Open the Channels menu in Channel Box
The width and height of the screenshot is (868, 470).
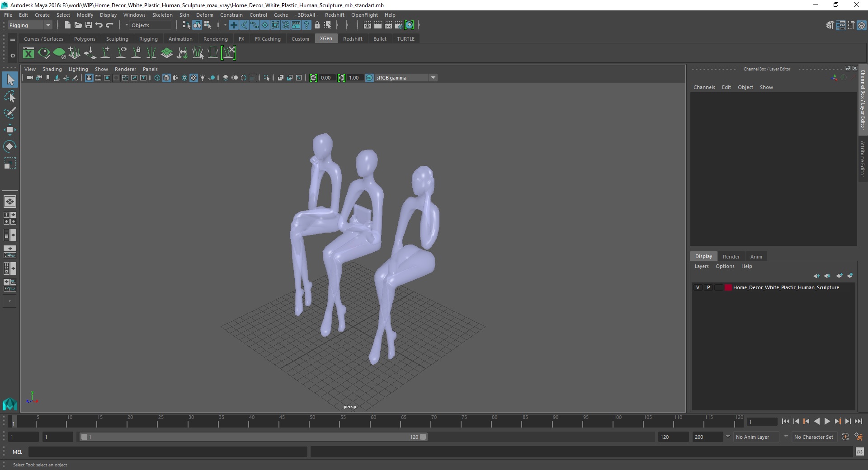tap(704, 87)
